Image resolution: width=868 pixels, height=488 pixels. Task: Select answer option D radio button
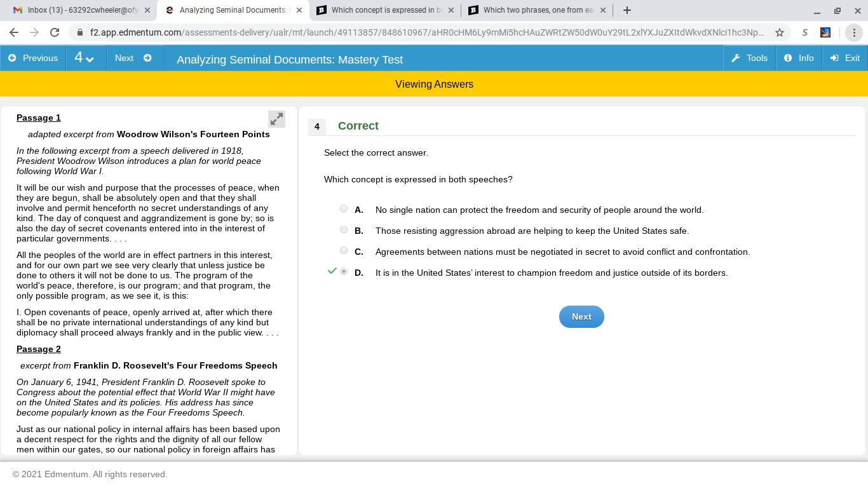pos(344,271)
